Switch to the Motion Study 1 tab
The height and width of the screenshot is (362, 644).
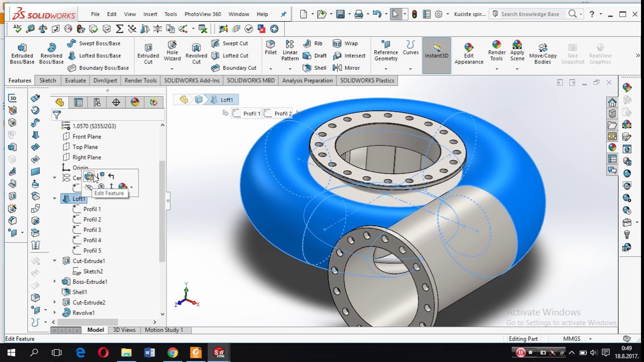pos(164,330)
